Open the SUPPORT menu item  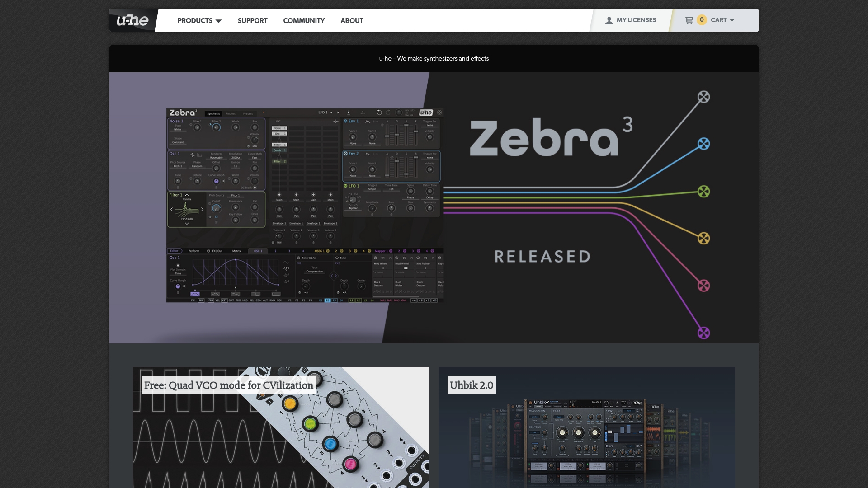252,21
